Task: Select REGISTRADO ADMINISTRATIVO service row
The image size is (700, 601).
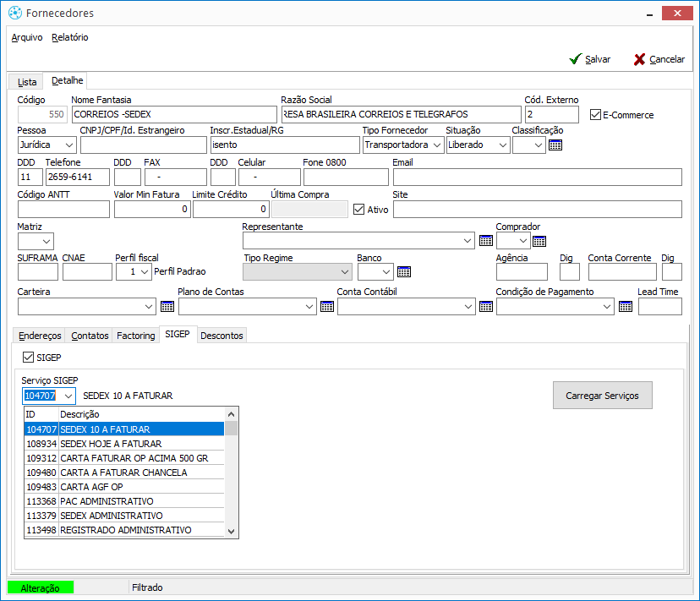Action: [x=124, y=529]
